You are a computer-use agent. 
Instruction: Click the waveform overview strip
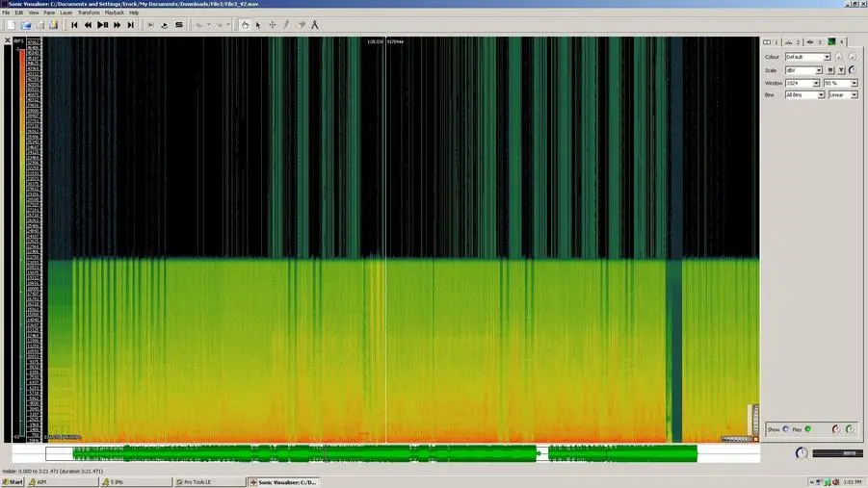(386, 453)
